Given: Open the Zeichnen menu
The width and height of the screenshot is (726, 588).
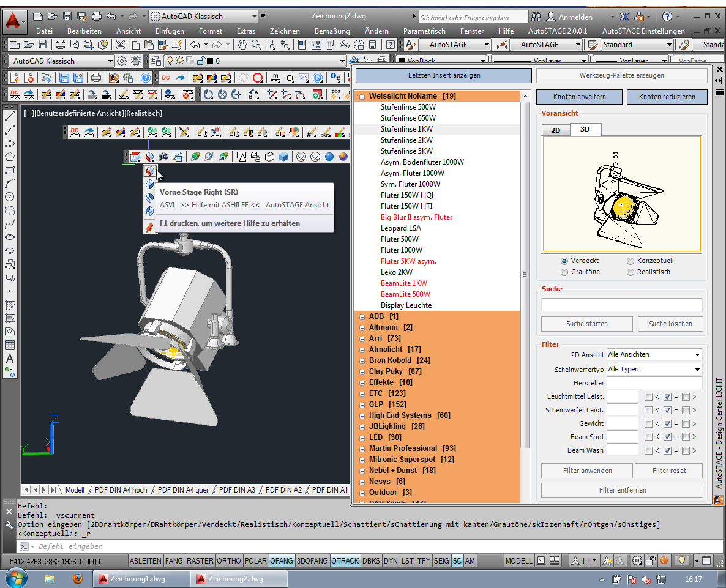Looking at the screenshot, I should click(x=285, y=31).
